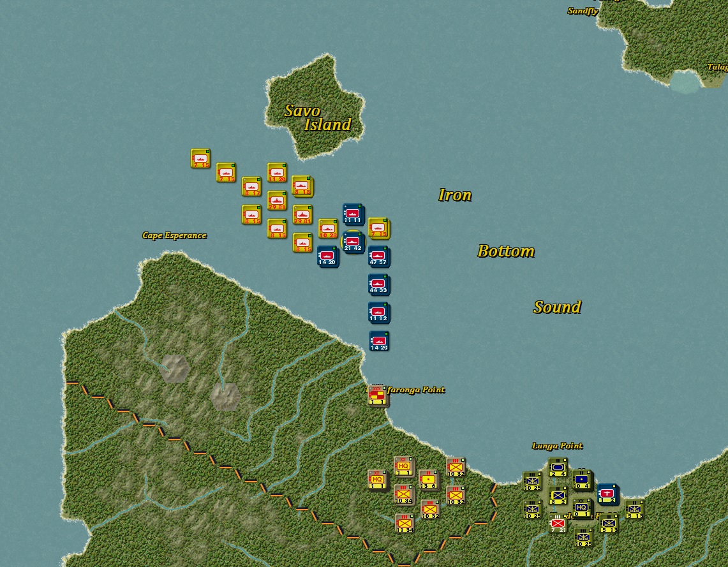Select the blue 44 33 warship counter
The height and width of the screenshot is (567, 728).
[x=378, y=284]
